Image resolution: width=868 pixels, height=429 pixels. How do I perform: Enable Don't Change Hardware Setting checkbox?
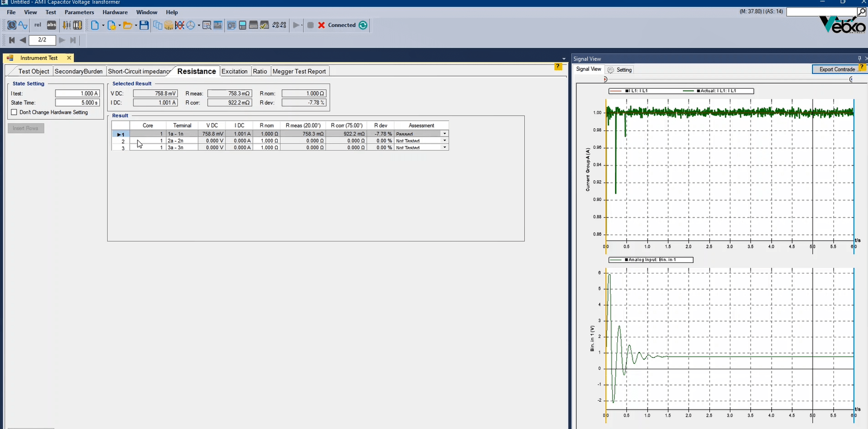pyautogui.click(x=14, y=112)
